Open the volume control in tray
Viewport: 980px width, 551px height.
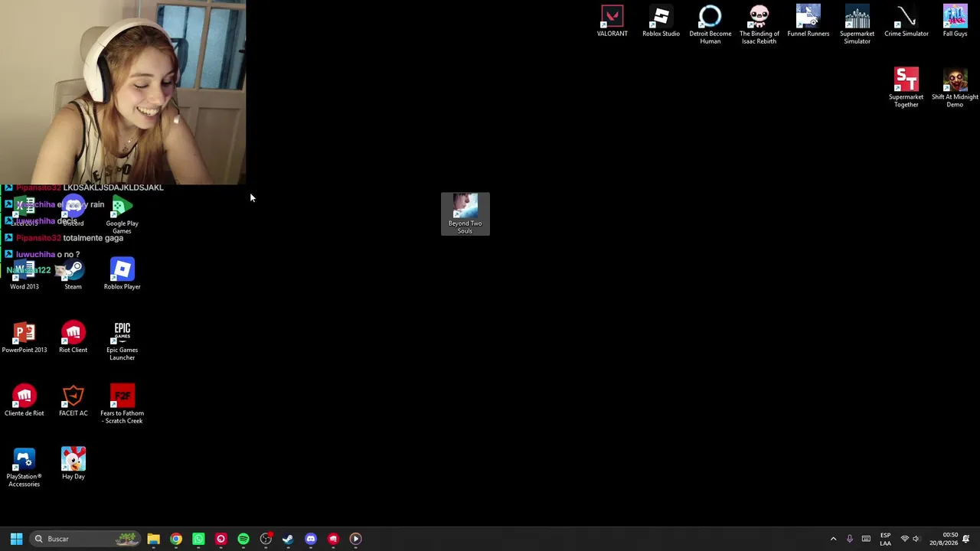click(916, 539)
